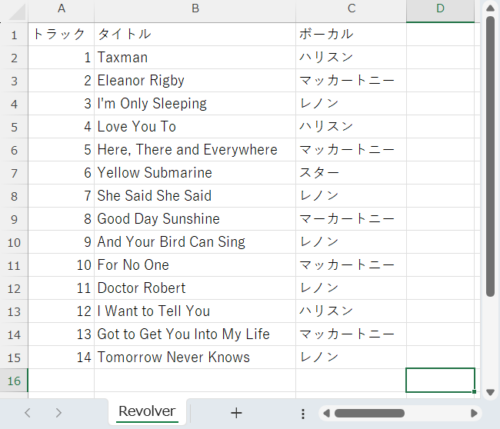Click the horizontal scrollbar's left arrow
This screenshot has height=429, width=500.
point(327,413)
